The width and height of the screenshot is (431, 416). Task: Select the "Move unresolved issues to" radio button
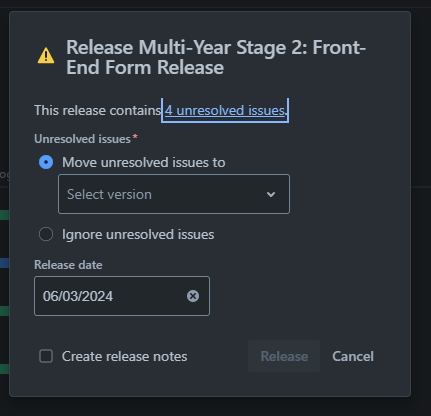pos(46,162)
